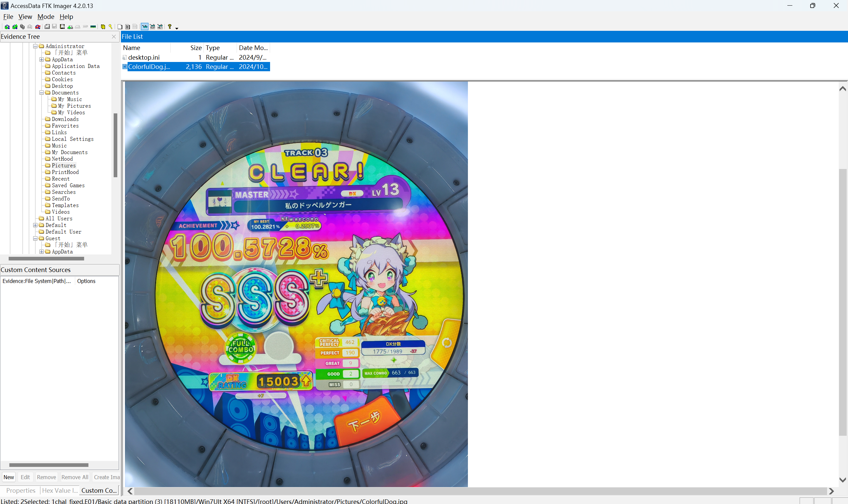Image resolution: width=848 pixels, height=504 pixels.
Task: Close the Evidence Tree panel
Action: [x=114, y=37]
